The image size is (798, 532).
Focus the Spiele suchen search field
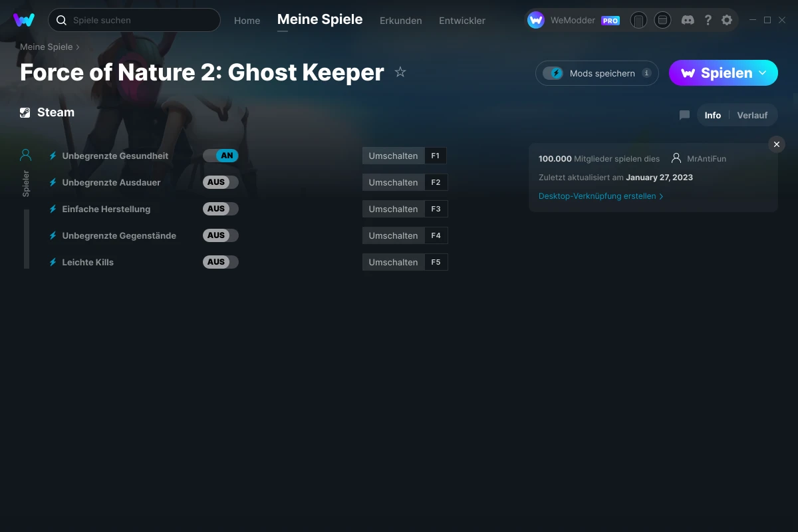134,20
